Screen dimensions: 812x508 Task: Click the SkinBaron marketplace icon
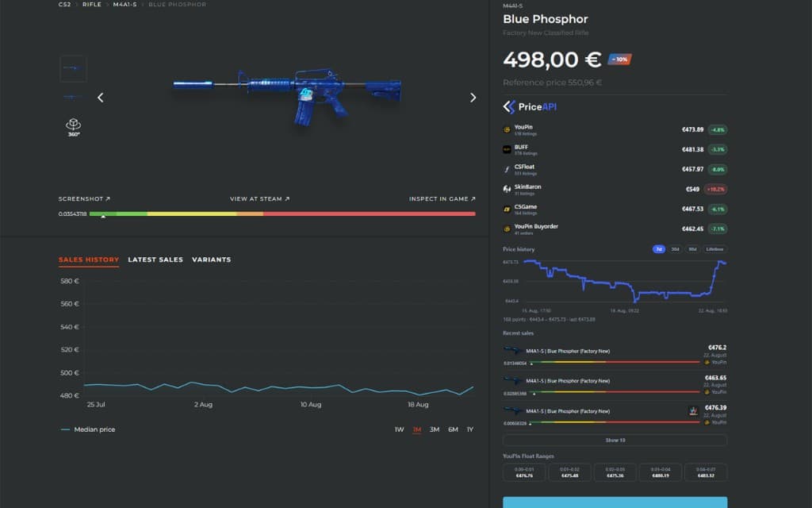507,189
